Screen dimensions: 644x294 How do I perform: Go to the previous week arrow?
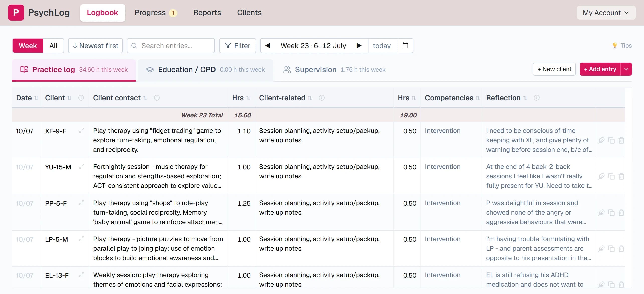[x=268, y=46]
